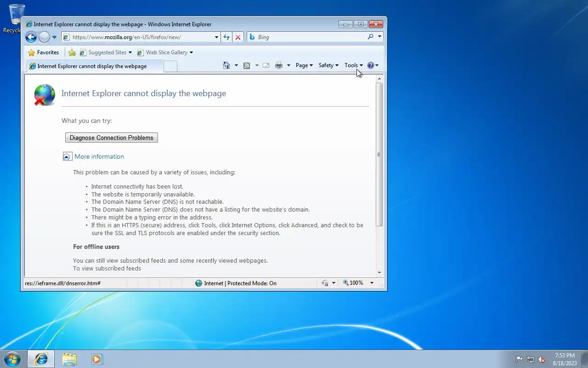Open the Favorites center button
The image size is (588, 368).
click(44, 52)
